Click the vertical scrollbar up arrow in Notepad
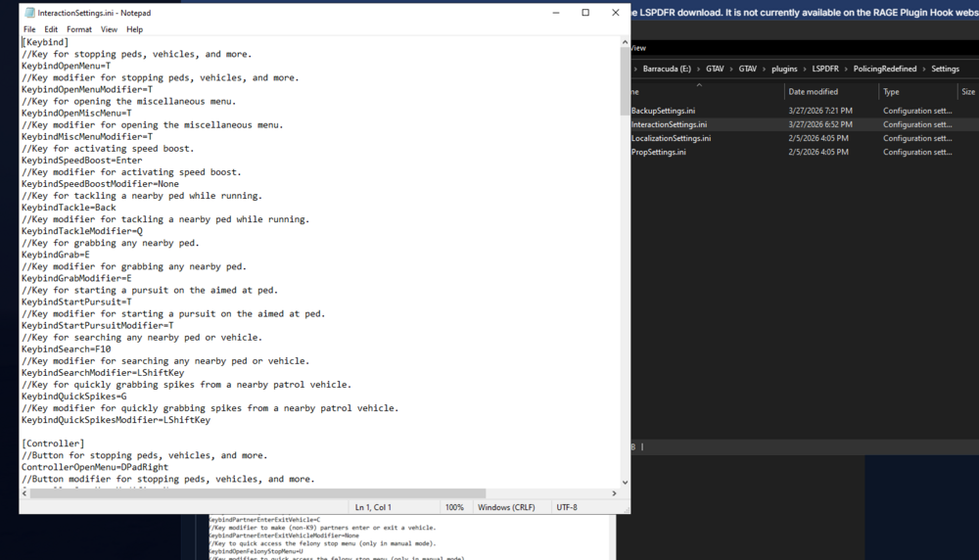This screenshot has height=560, width=979. click(x=625, y=42)
